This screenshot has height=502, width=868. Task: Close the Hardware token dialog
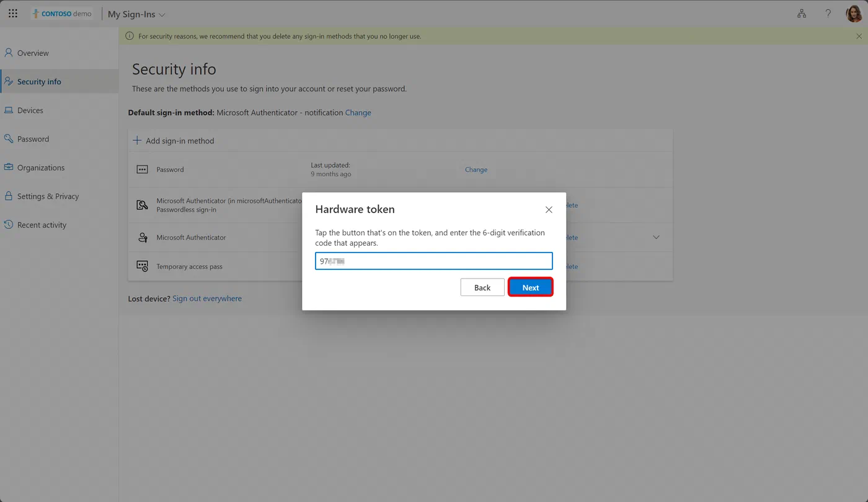point(549,210)
